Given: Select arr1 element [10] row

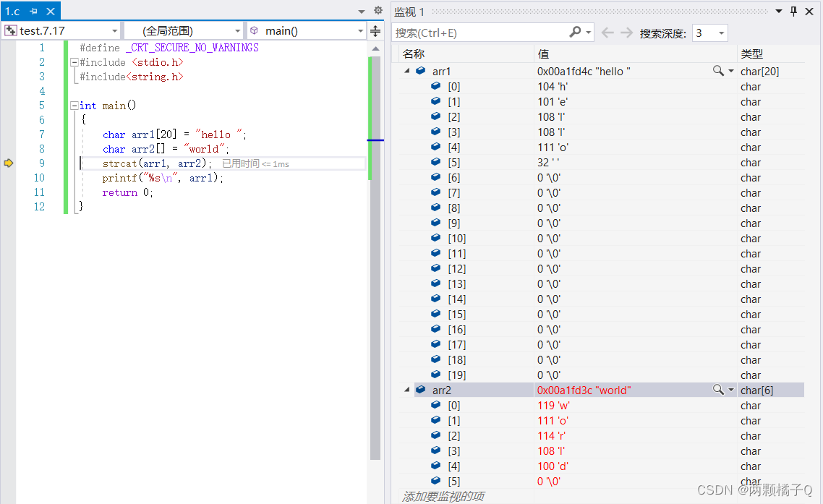Looking at the screenshot, I should coord(601,239).
